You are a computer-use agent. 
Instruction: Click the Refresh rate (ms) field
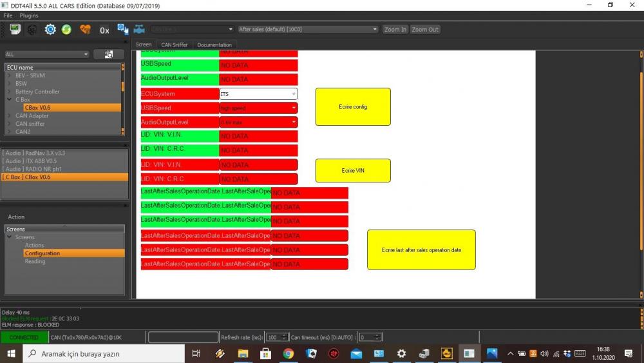coord(277,337)
